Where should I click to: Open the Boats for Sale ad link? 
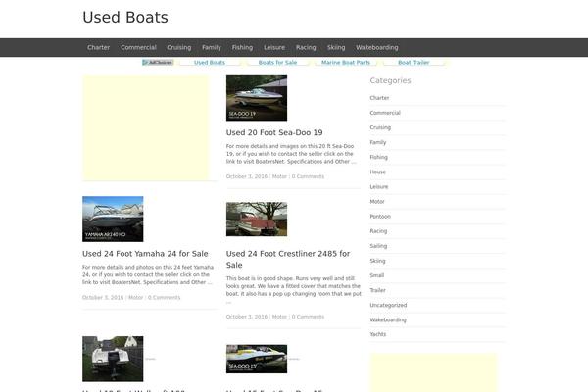pos(277,63)
